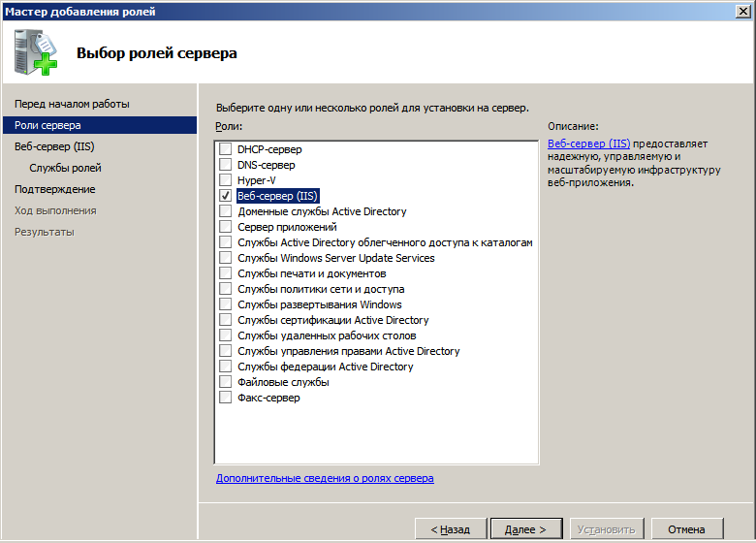Check the Сервер приложений checkbox

225,227
